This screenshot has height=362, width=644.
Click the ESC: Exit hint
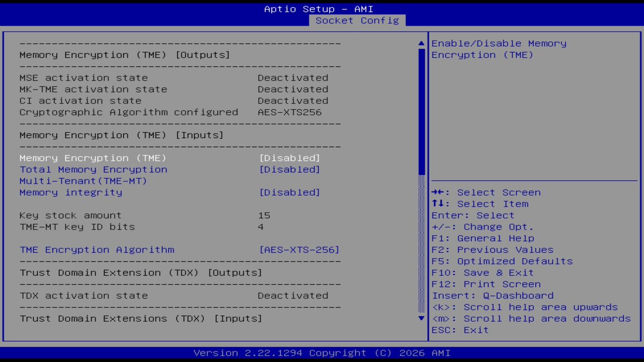(459, 330)
